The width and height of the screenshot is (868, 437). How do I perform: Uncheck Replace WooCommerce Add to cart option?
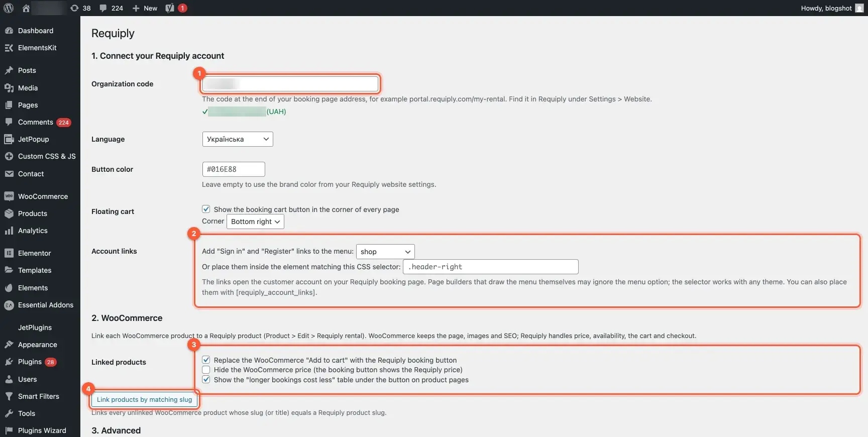click(x=206, y=360)
